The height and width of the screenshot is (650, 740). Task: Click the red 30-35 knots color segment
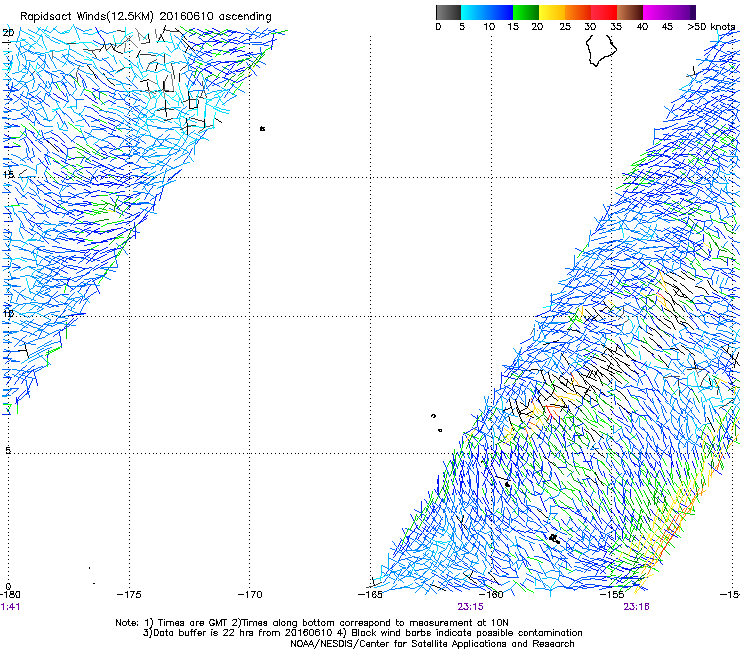(604, 12)
